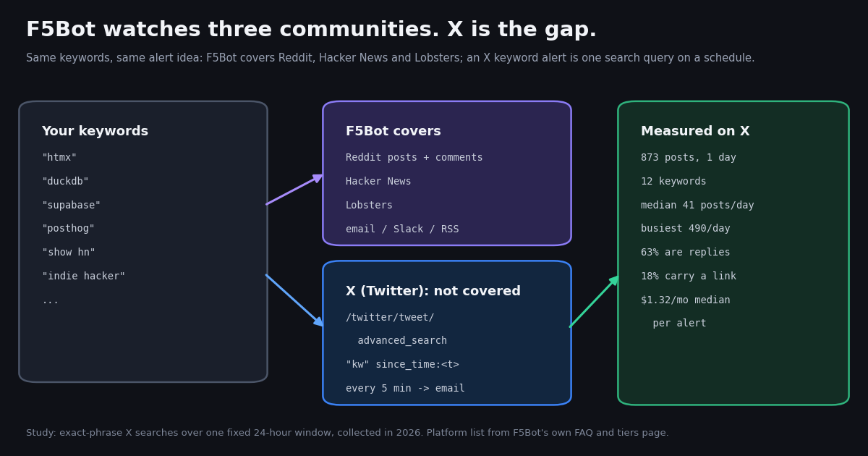Select the "X (Twitter): not covered" heading
This screenshot has height=456, width=868.
point(433,292)
